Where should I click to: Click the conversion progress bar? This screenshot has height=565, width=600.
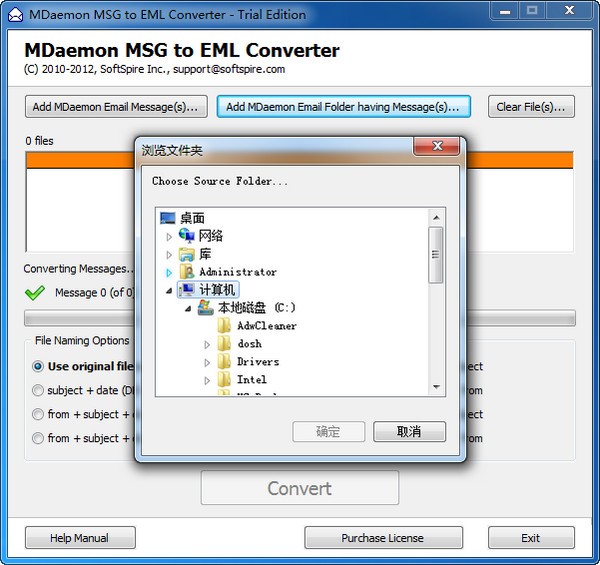point(300,318)
